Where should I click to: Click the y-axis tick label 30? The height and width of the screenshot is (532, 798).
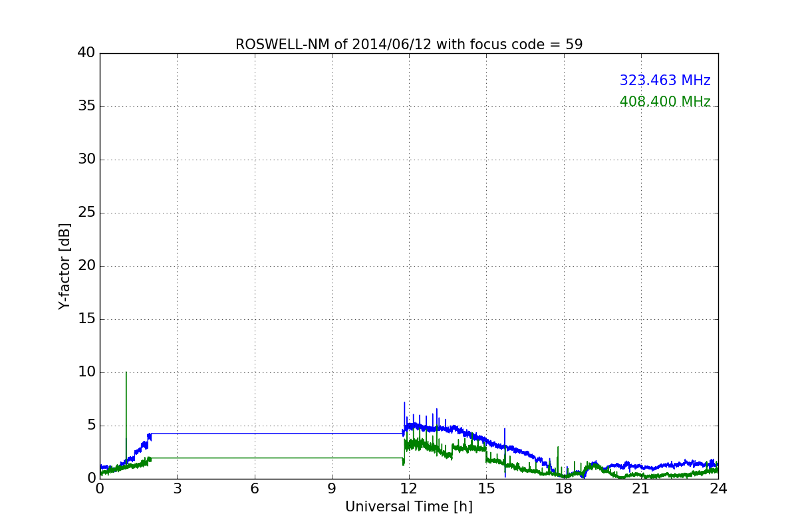point(86,160)
